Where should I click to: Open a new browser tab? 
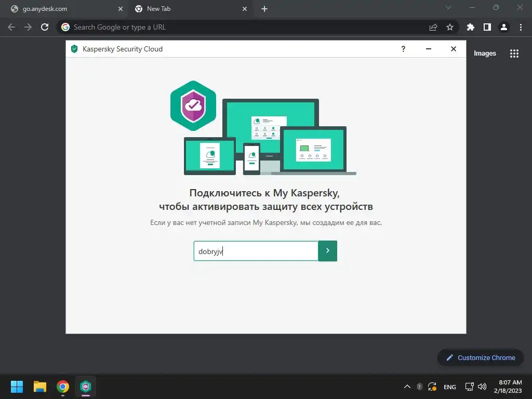tap(264, 9)
